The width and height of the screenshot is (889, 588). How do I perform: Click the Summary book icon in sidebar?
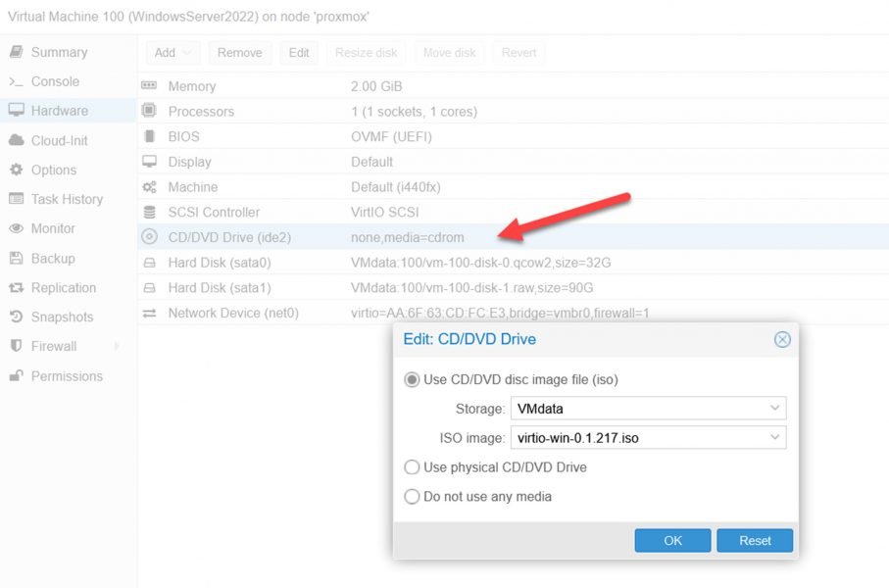point(16,52)
